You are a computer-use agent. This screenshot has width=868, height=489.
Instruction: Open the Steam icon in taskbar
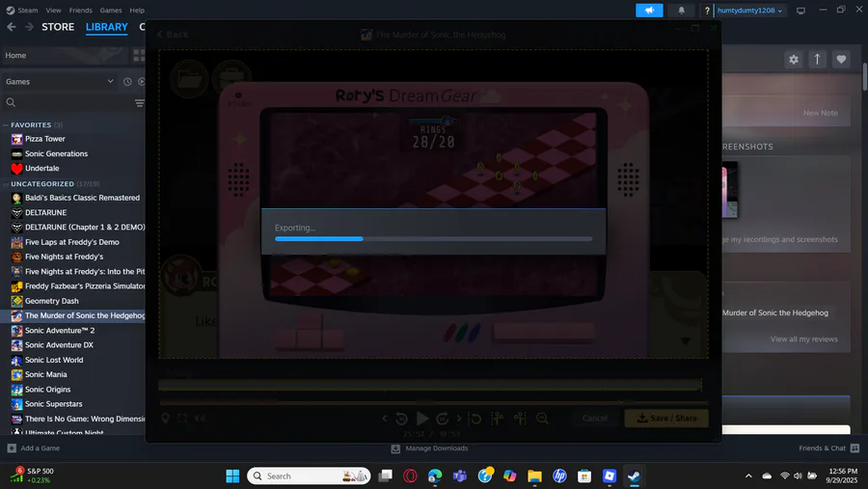coord(634,475)
